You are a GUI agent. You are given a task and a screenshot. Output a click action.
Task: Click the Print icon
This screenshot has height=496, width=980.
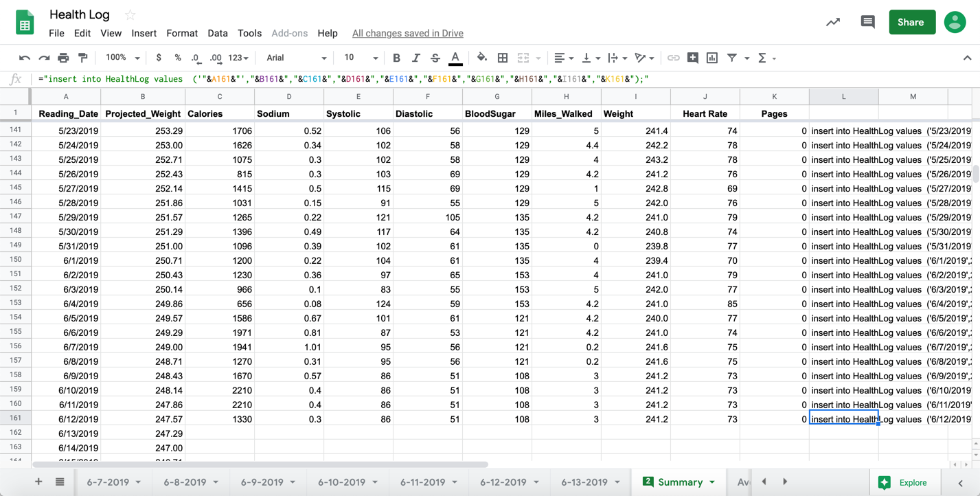(x=63, y=58)
